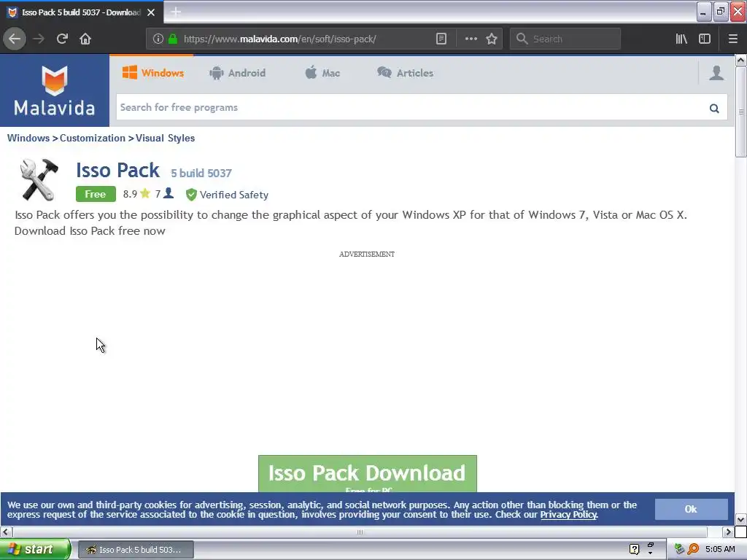Open the Firefox hamburger menu
The image size is (747, 560).
pos(733,39)
